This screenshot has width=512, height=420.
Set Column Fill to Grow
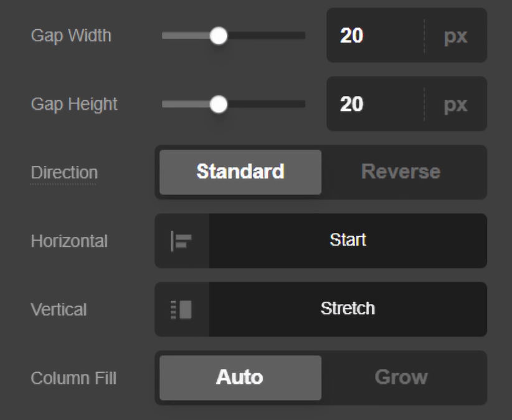pos(401,378)
